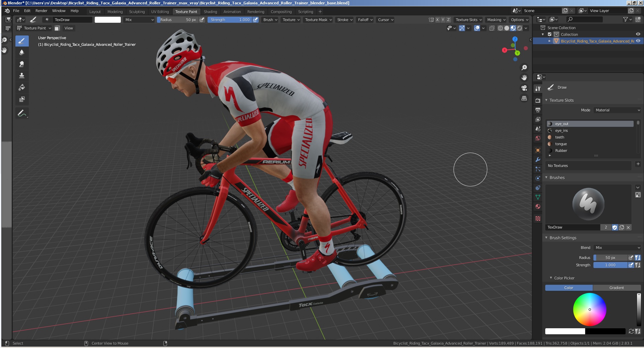Open the Falloff dropdown
Image resolution: width=644 pixels, height=348 pixels.
click(365, 20)
